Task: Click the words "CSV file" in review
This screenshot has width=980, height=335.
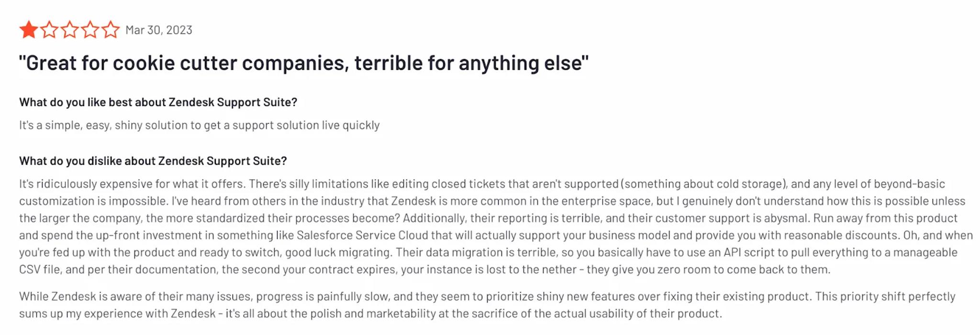Action: (40, 270)
